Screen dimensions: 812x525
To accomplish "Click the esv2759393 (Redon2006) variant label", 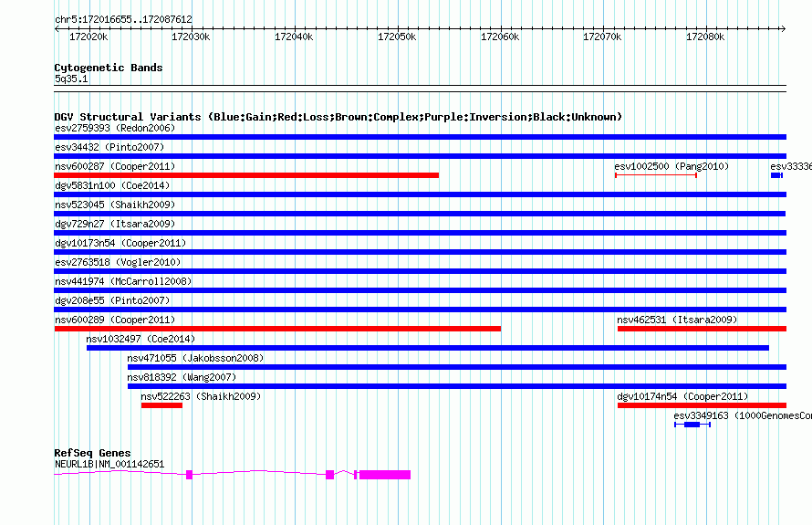I will pyautogui.click(x=115, y=128).
